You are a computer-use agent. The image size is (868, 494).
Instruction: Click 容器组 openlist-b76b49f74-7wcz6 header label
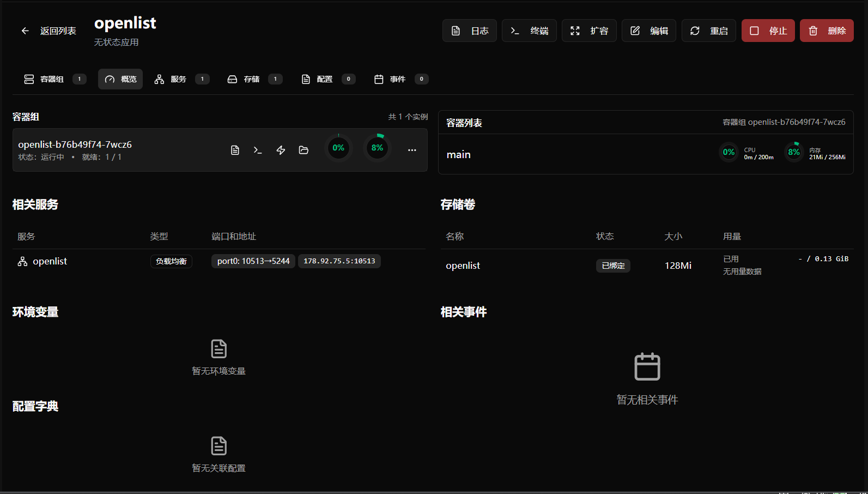coord(784,122)
